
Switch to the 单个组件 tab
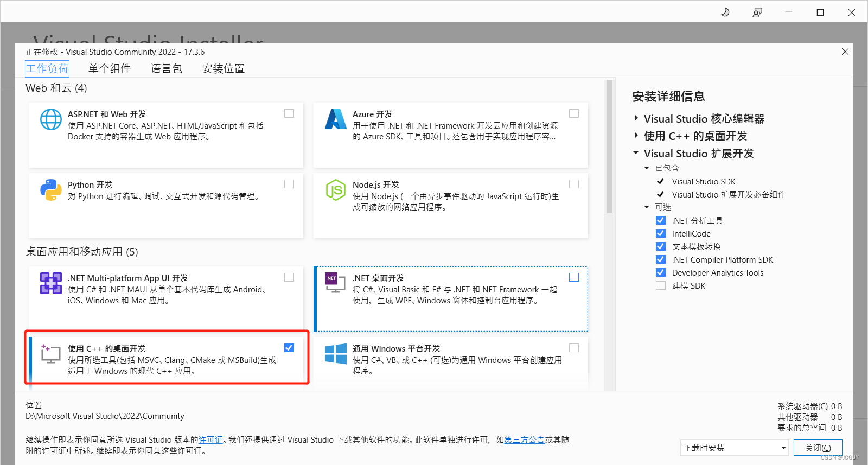110,68
